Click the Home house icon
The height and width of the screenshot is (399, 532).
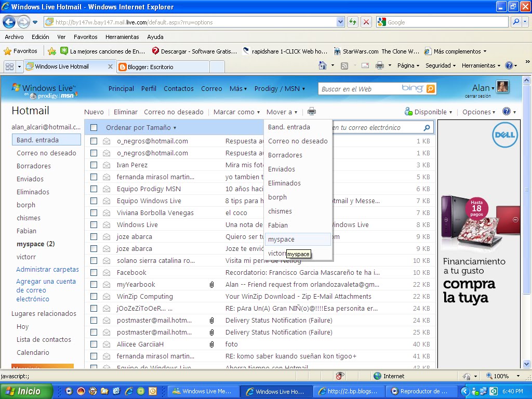(x=323, y=65)
